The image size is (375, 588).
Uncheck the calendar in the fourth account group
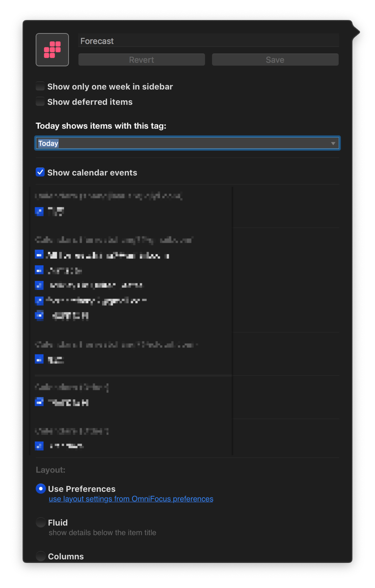click(x=39, y=402)
